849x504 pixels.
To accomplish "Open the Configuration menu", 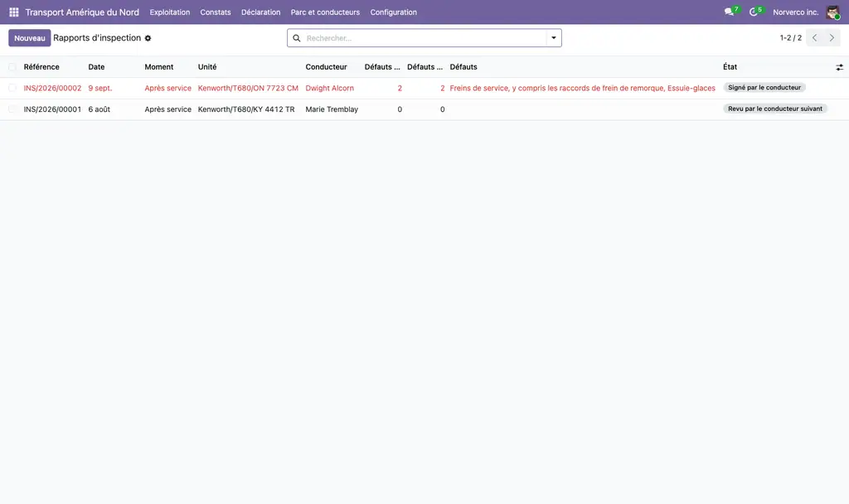I will (x=394, y=12).
